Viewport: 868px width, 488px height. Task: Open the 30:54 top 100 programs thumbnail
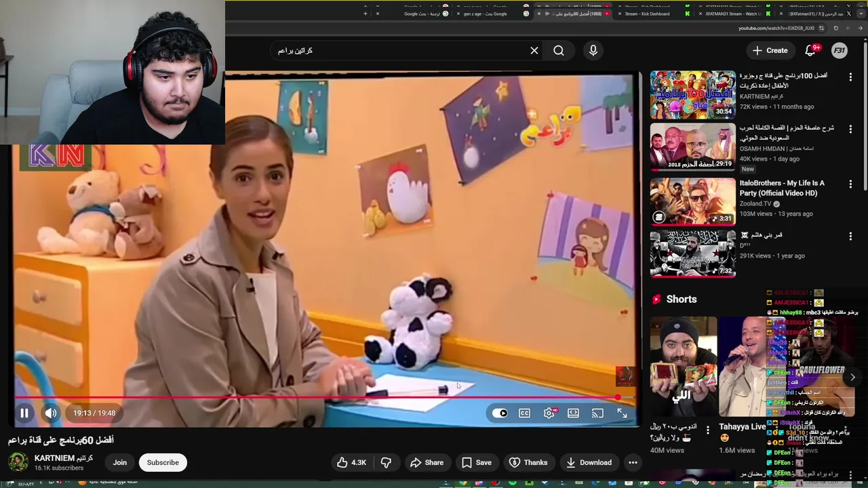(692, 95)
